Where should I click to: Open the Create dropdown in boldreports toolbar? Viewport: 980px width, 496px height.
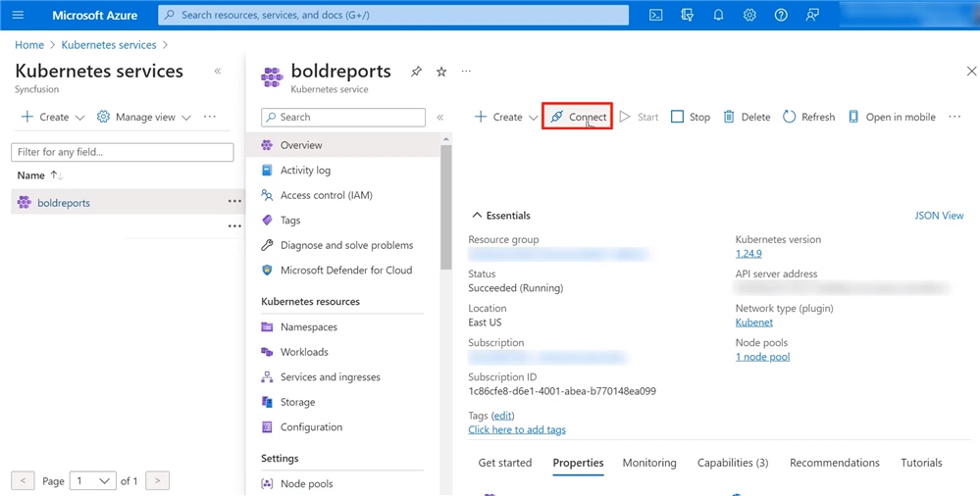coord(506,117)
